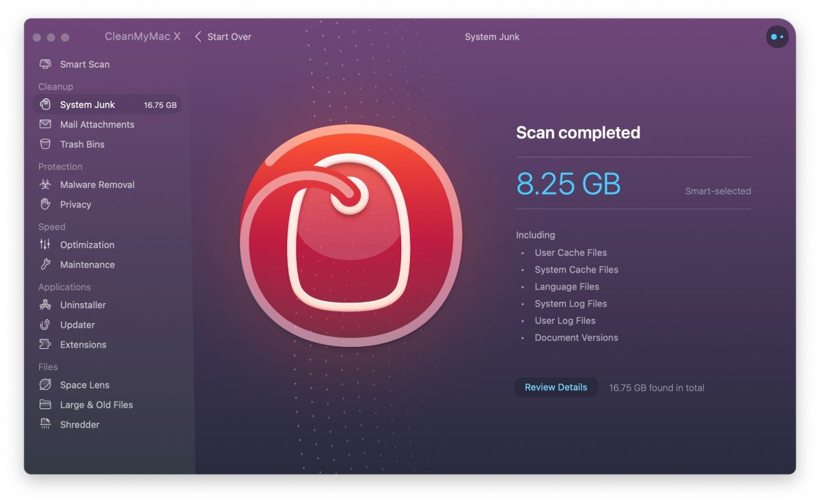Click the 16.75 GB size badge in the sidebar

coord(160,105)
